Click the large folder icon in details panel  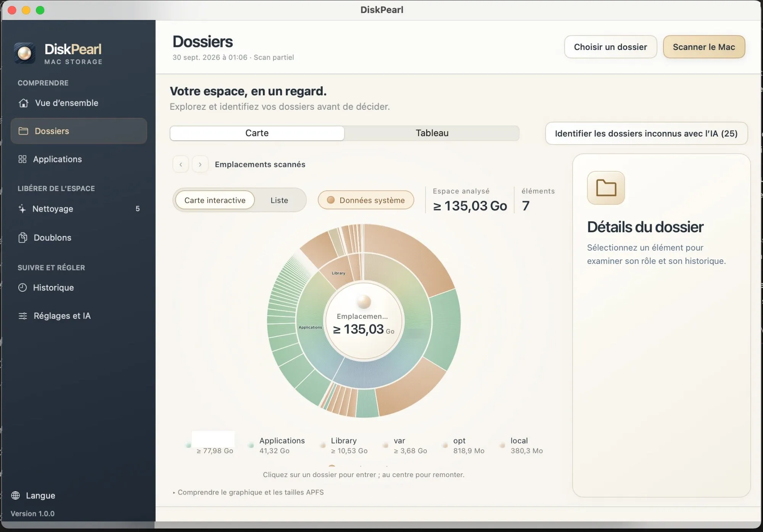point(606,188)
